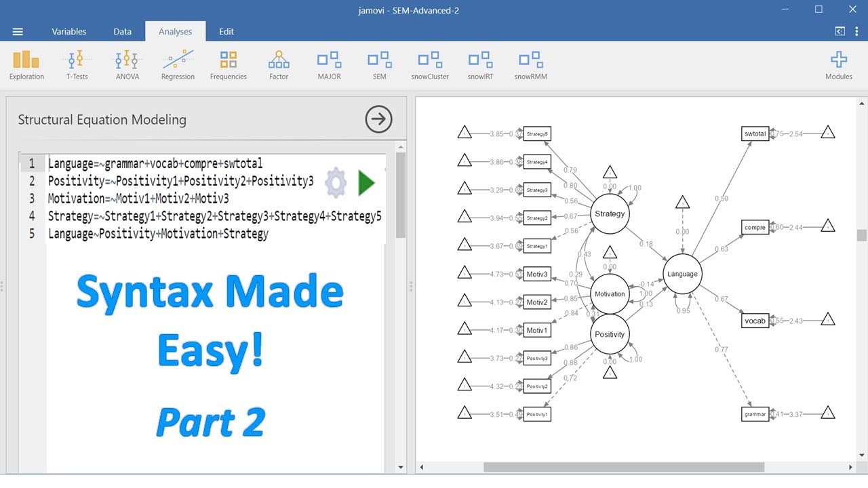Click the results horizontal scrollbar thumb
This screenshot has width=868, height=488.
point(624,467)
